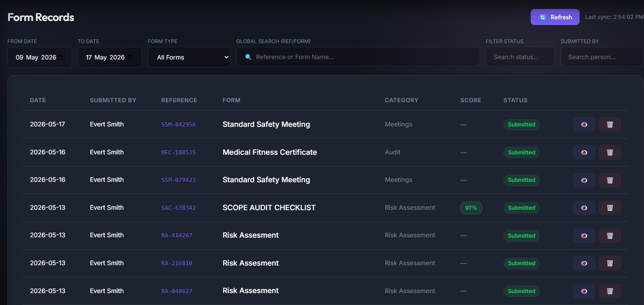The width and height of the screenshot is (644, 305).
Task: Open reference link RA-040627
Action: coord(177,291)
